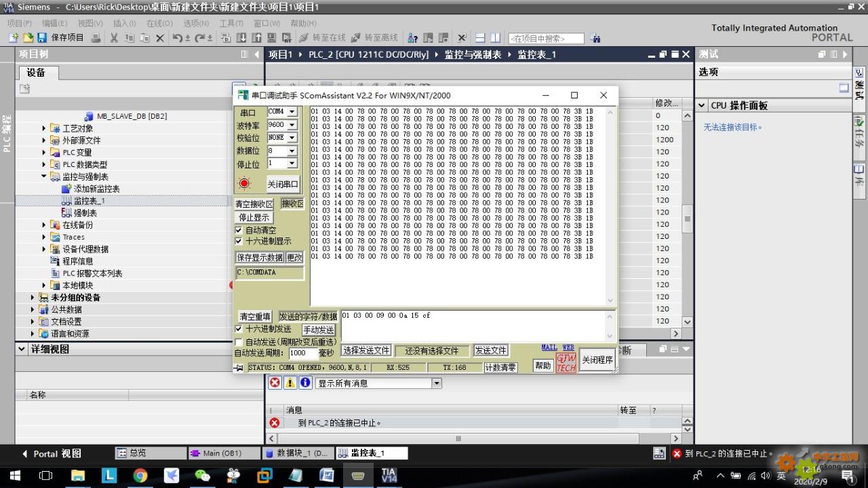
Task: Open File Explorer from the taskbar
Action: tap(78, 475)
